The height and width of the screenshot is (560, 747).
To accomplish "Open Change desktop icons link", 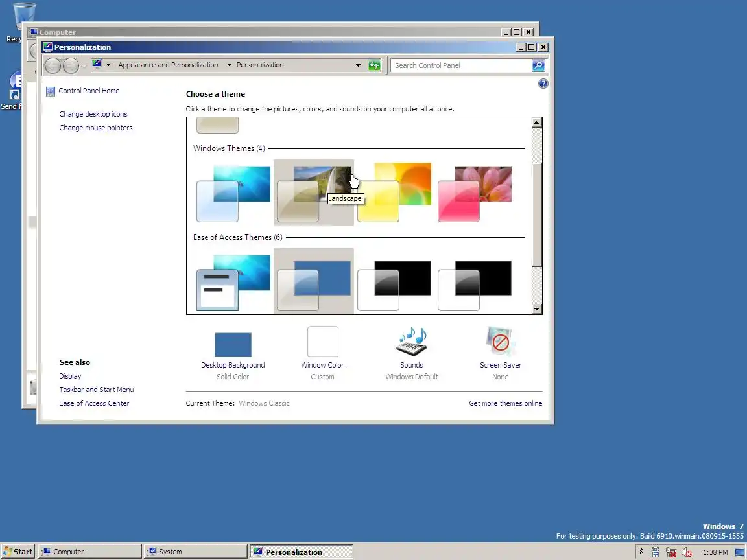I will 93,114.
